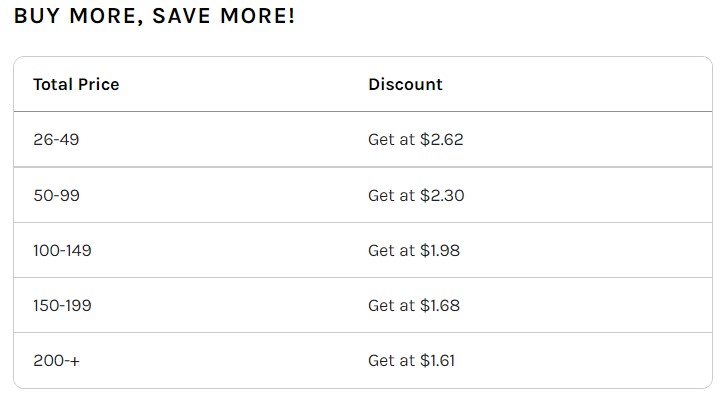
Task: Click "Get at" text in 50-99 row
Action: click(x=391, y=196)
